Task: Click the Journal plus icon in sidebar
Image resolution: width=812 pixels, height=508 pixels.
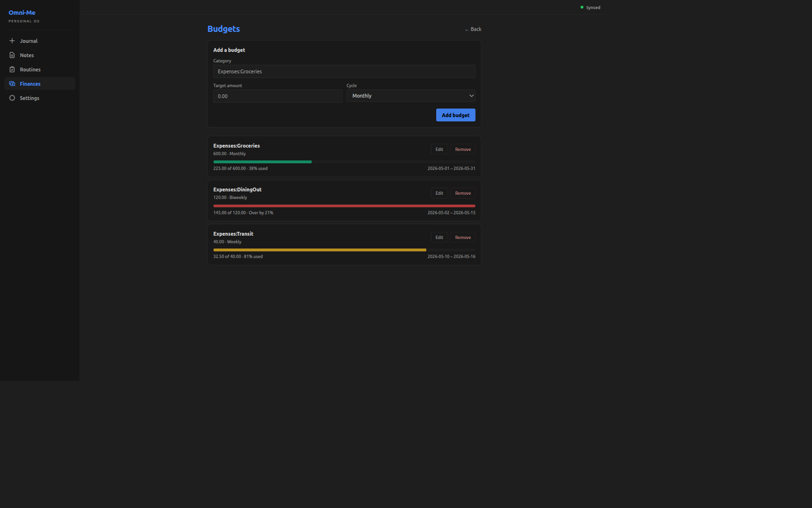Action: [12, 41]
